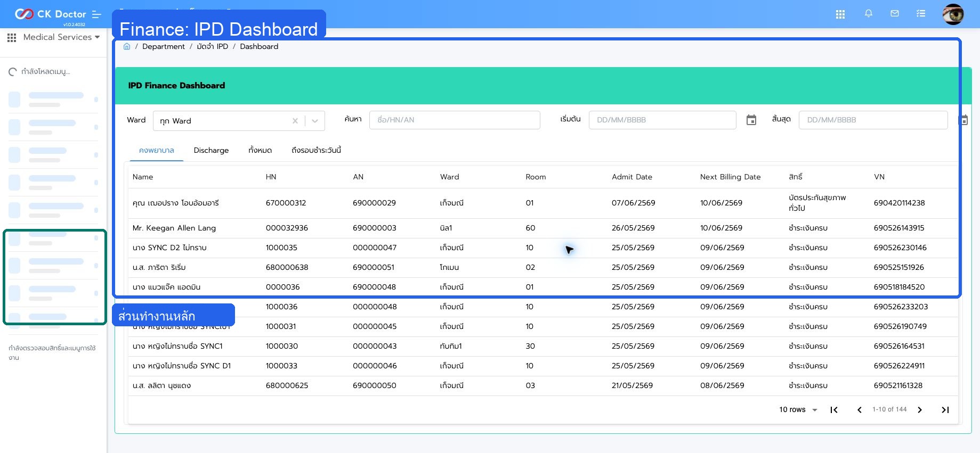Select row น.ส. ลลิตา บุษแดง
Viewport: 980px width, 453px height.
pos(542,385)
